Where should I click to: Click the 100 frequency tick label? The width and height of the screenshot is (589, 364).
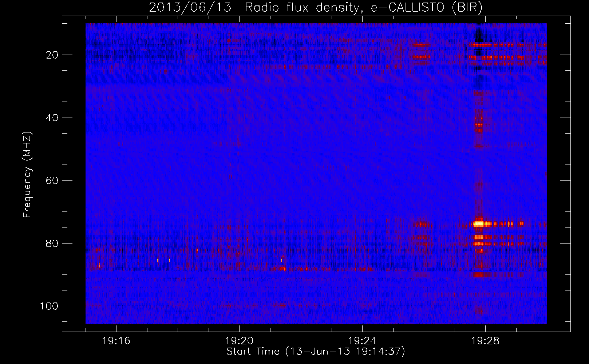[x=49, y=306]
